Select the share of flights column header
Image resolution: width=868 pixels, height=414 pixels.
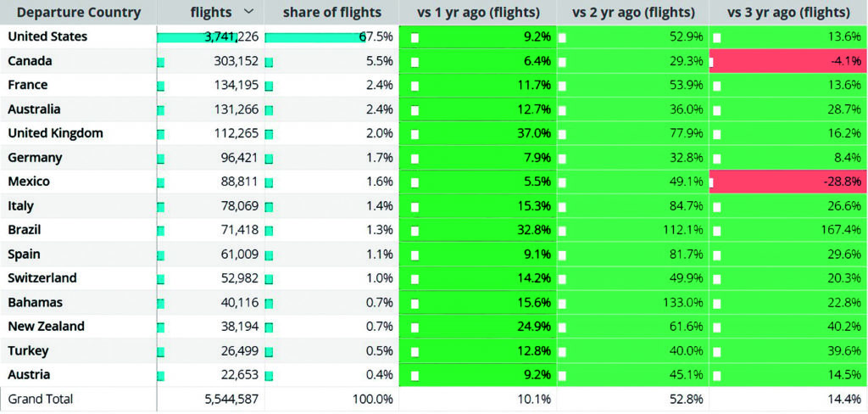pos(331,12)
